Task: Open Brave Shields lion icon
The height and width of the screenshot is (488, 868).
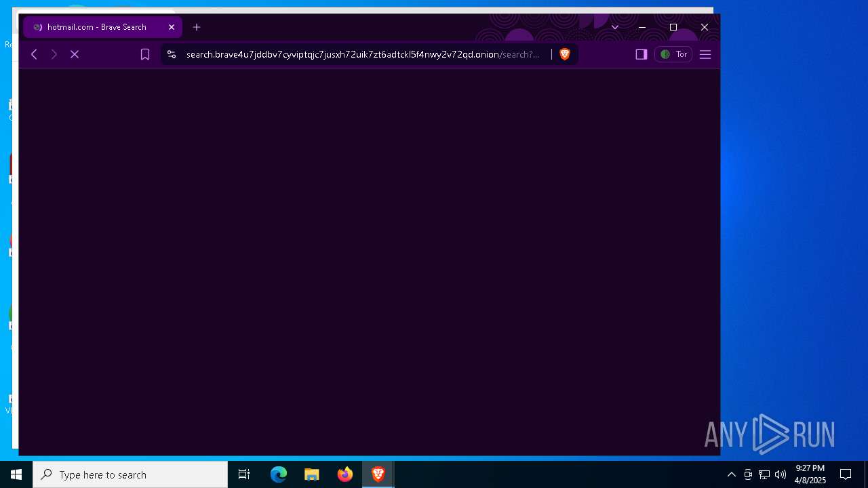Action: click(x=565, y=54)
